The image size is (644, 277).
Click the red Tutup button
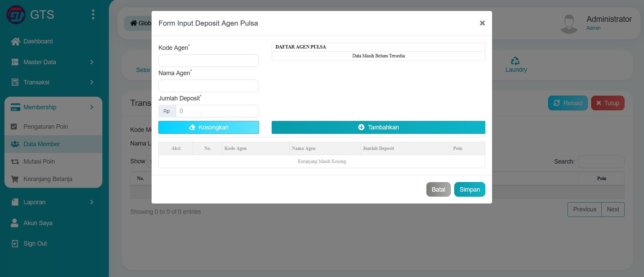click(607, 103)
